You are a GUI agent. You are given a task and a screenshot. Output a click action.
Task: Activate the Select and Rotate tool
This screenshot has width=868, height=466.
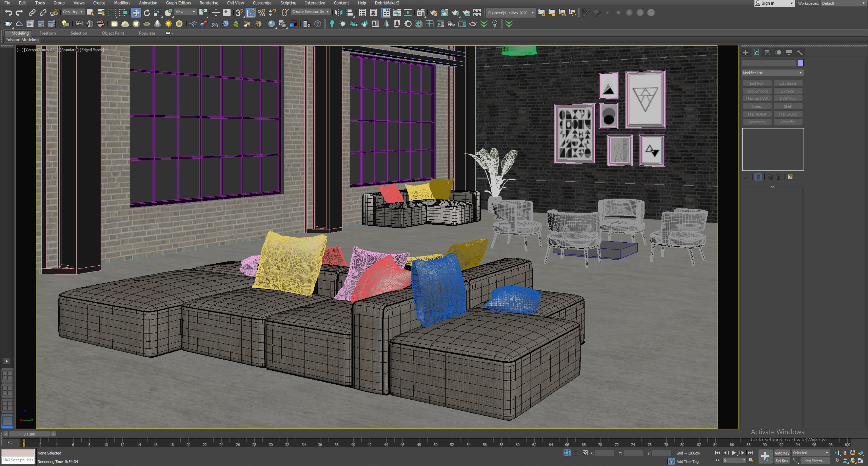tap(146, 13)
